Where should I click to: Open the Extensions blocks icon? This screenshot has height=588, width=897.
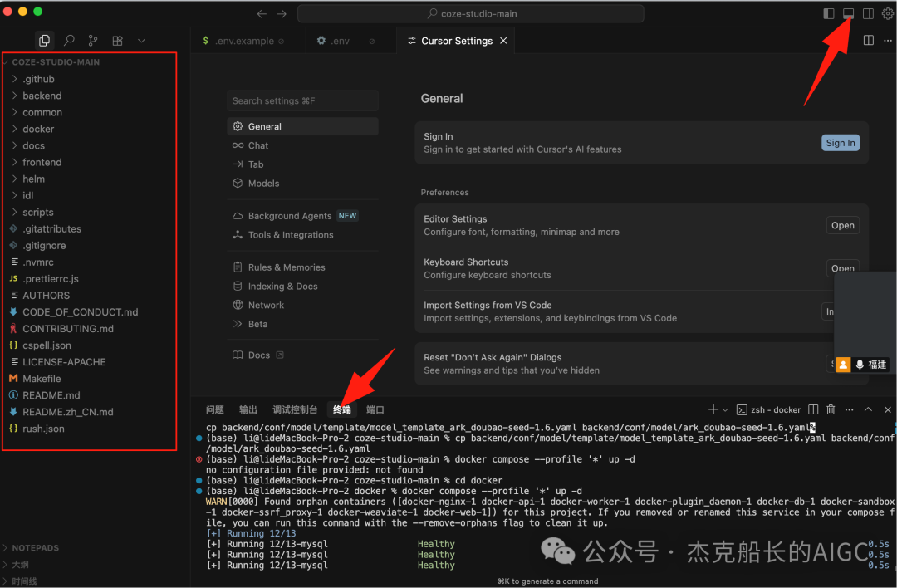tap(117, 40)
